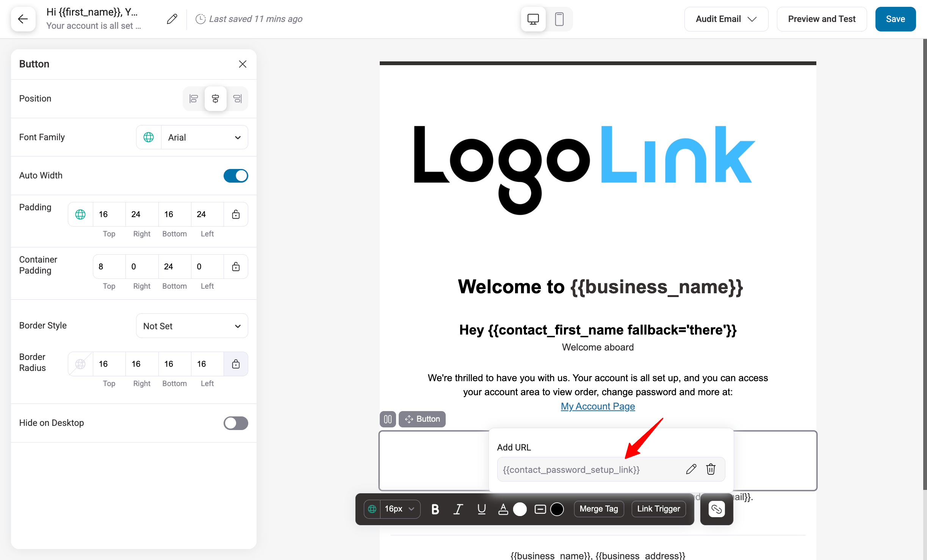The image size is (927, 560).
Task: Click the pencil icon to edit subject
Action: (172, 19)
